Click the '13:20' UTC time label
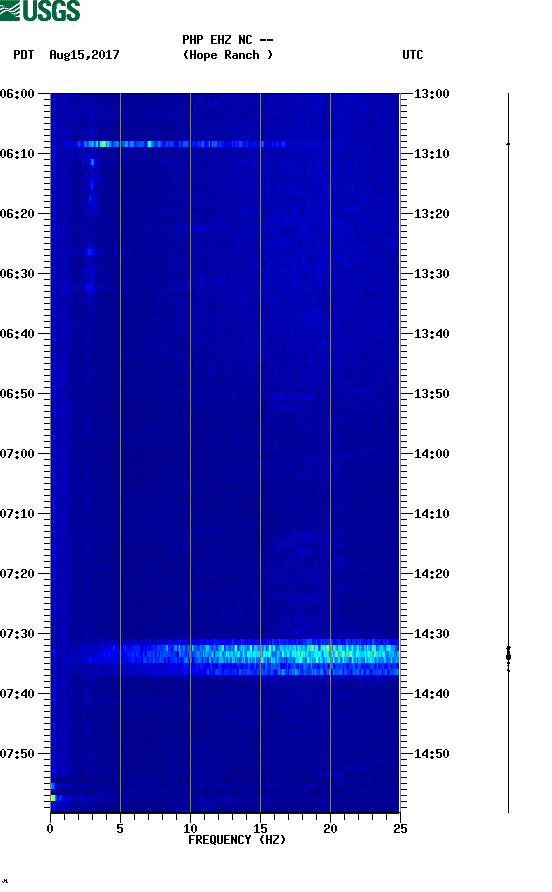Image resolution: width=552 pixels, height=892 pixels. (x=431, y=214)
